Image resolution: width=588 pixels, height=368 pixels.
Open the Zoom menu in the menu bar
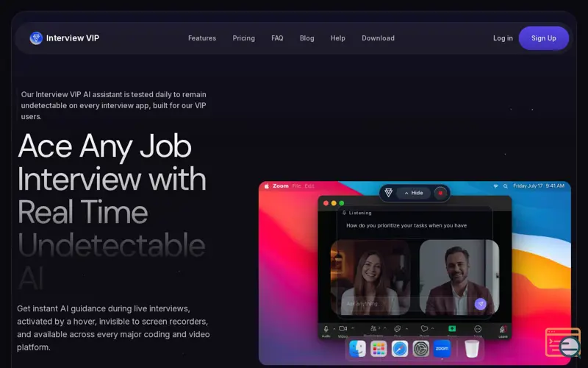(281, 186)
